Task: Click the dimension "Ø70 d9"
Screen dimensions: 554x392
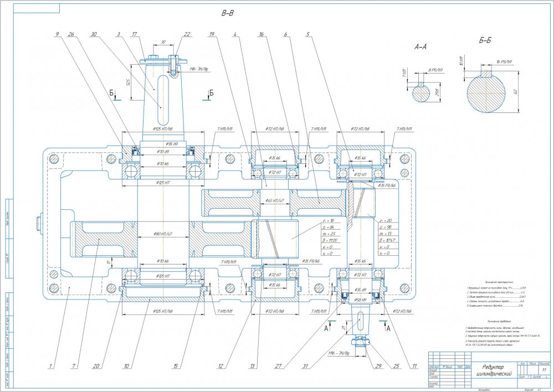Action: click(x=163, y=152)
